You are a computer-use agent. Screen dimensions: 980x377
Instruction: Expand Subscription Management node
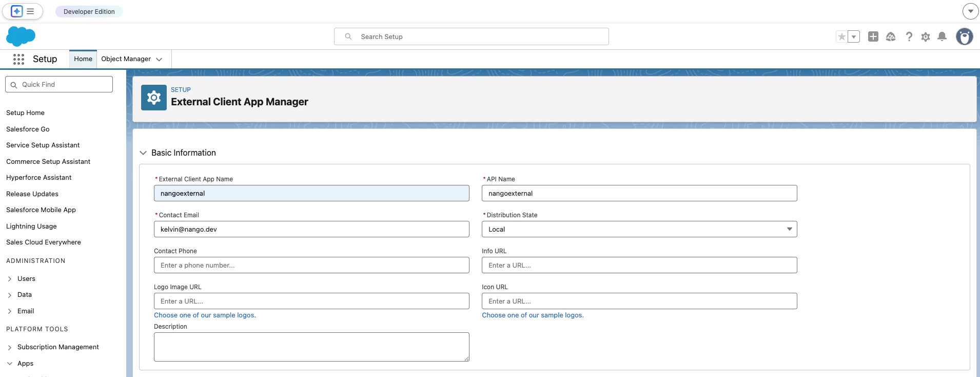coord(10,347)
